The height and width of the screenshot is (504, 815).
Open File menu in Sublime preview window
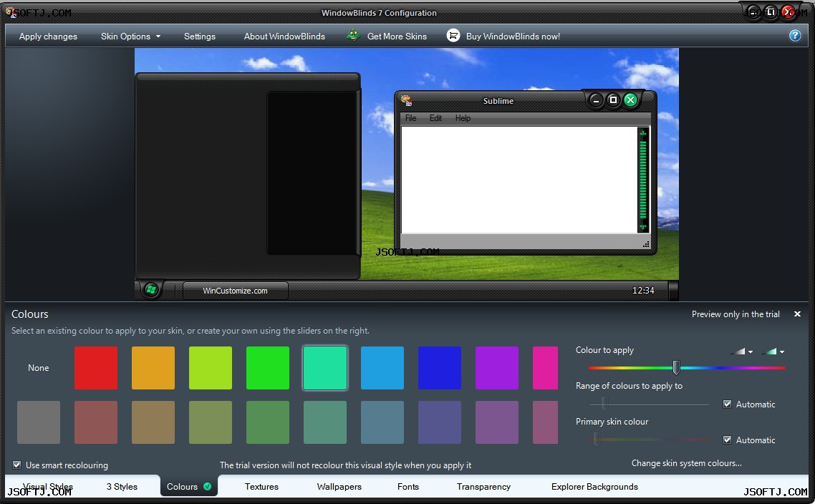click(x=410, y=118)
